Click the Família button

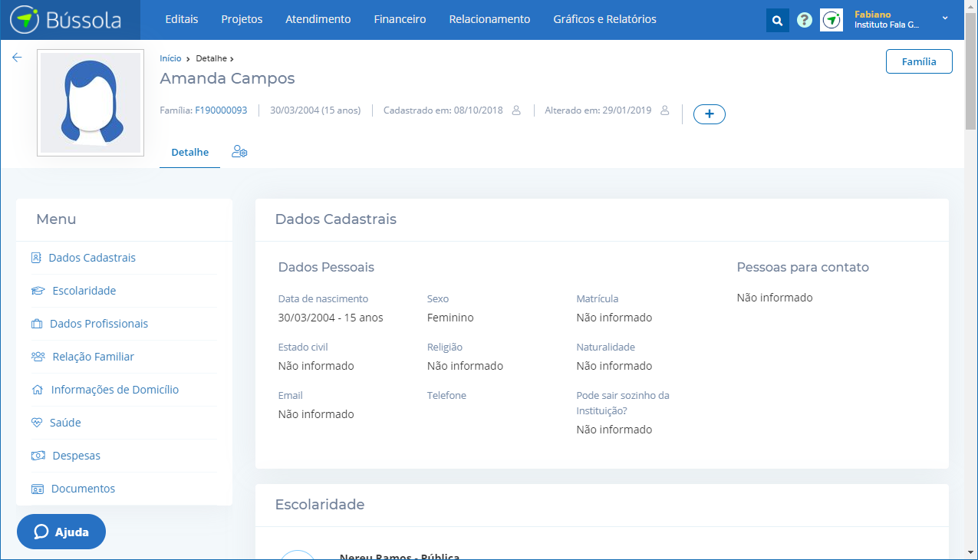pos(919,61)
